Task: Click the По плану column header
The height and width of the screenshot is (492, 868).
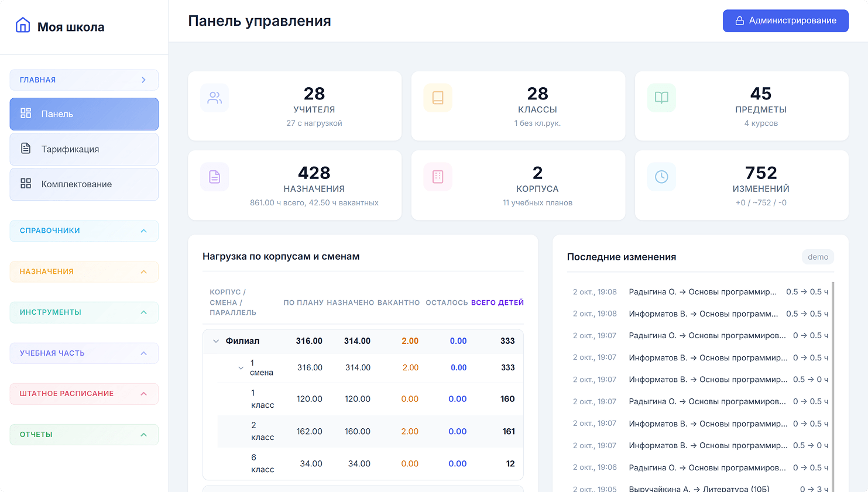Action: pos(303,302)
